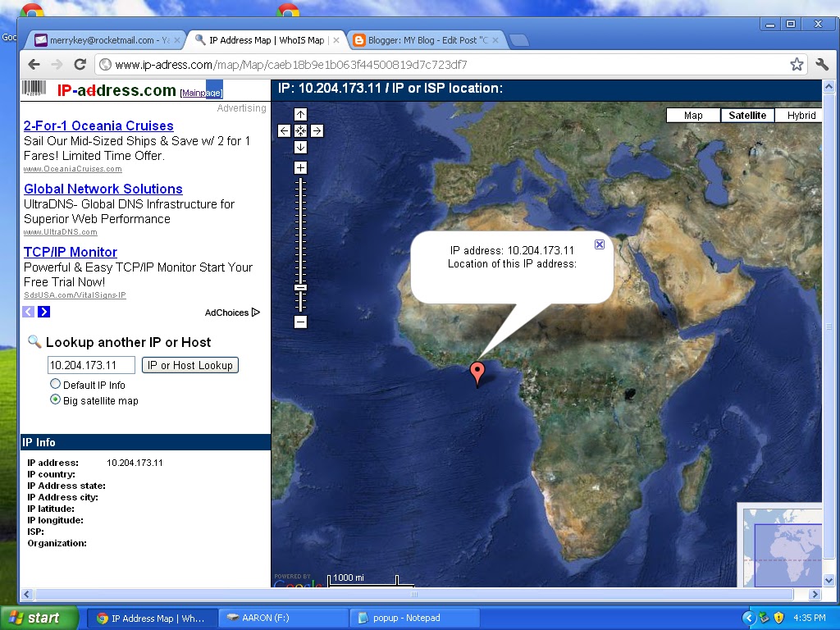
Task: Click the IP or Host Lookup button
Action: pos(190,365)
